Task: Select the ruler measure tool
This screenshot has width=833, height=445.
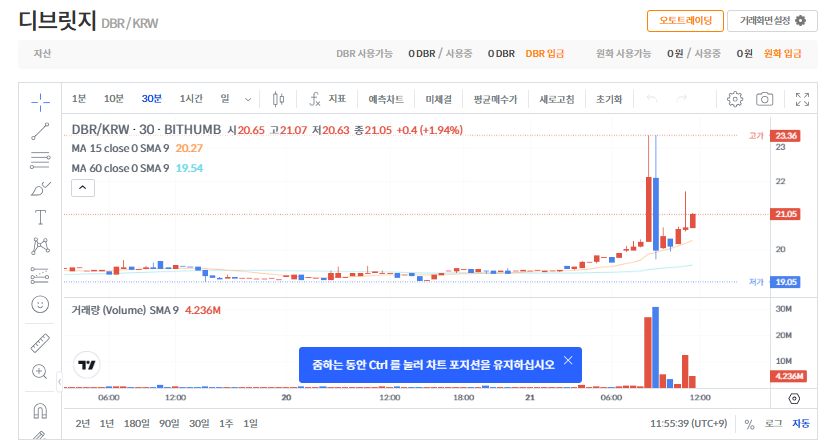Action: tap(40, 343)
